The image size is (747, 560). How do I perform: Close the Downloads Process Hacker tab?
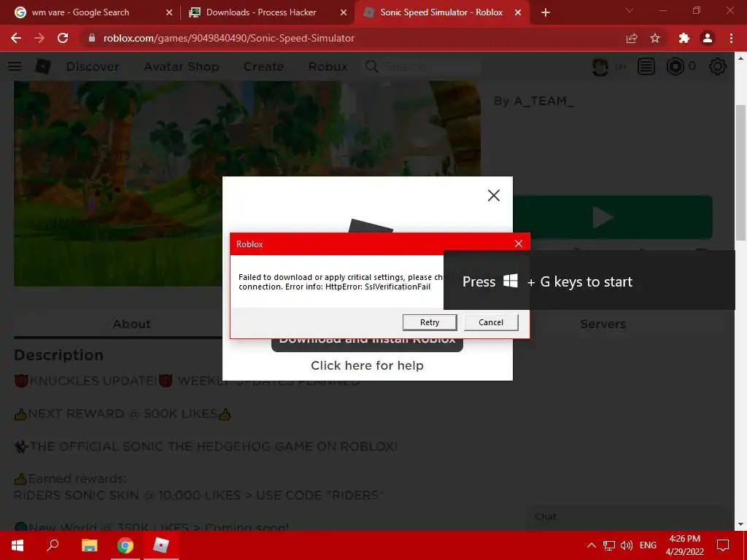[344, 13]
